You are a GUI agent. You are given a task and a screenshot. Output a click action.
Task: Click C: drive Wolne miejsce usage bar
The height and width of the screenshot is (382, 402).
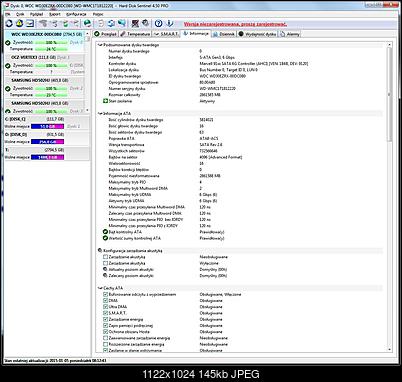click(x=47, y=126)
